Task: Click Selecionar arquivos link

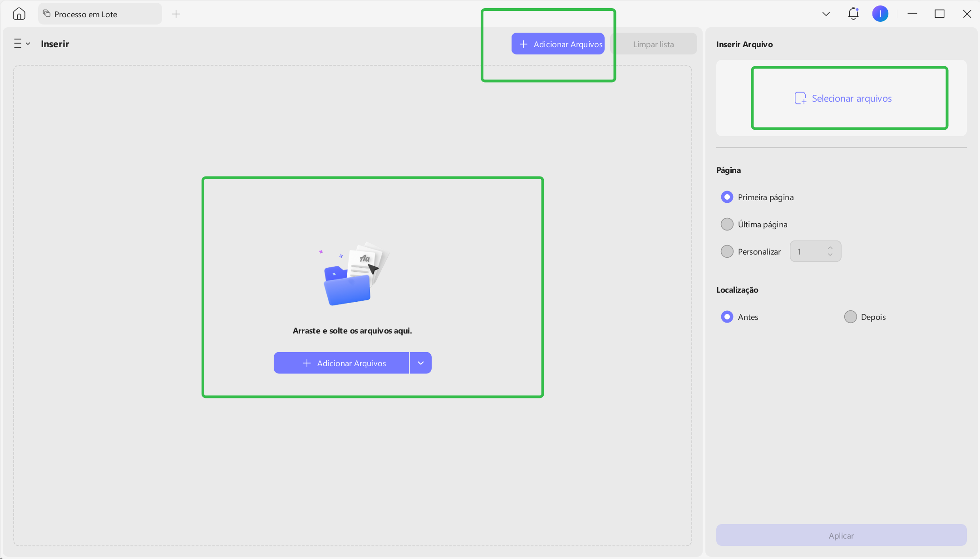Action: 843,98
